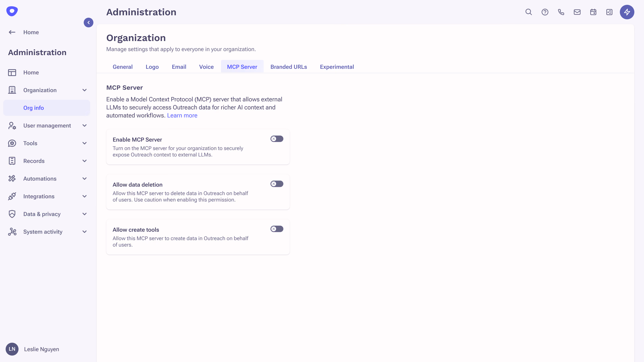Expand the Automations section chevron
The width and height of the screenshot is (644, 362).
click(x=85, y=179)
